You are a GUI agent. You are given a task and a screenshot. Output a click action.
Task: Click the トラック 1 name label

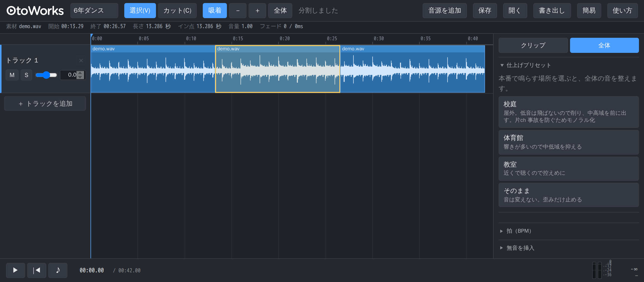(x=22, y=60)
